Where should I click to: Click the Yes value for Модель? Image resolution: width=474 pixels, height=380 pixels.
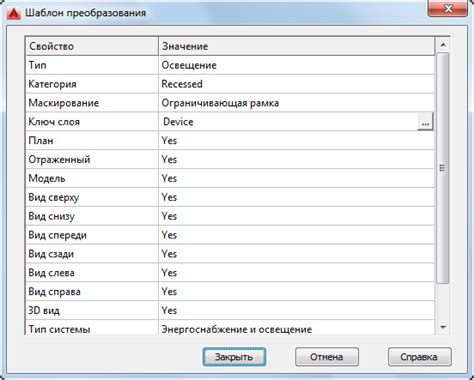[297, 178]
